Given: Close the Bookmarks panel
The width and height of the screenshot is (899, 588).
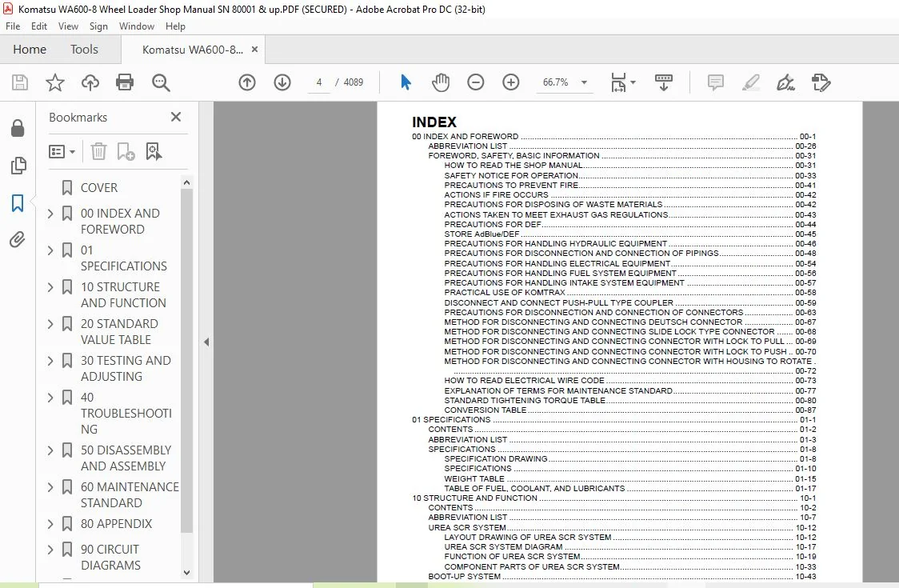Looking at the screenshot, I should tap(176, 117).
